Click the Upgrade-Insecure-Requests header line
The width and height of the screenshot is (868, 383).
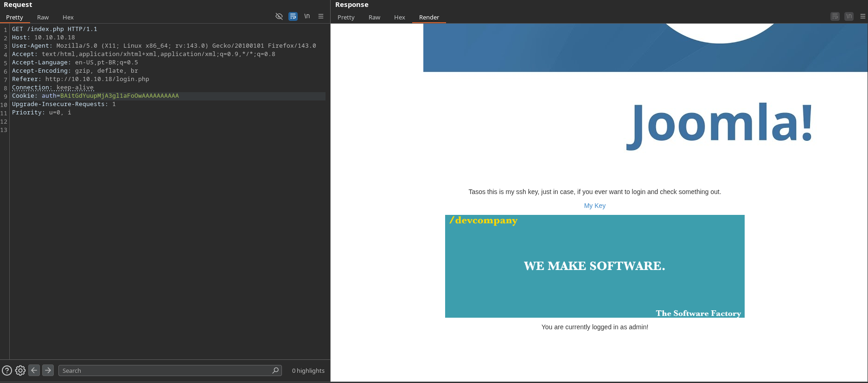coord(64,104)
